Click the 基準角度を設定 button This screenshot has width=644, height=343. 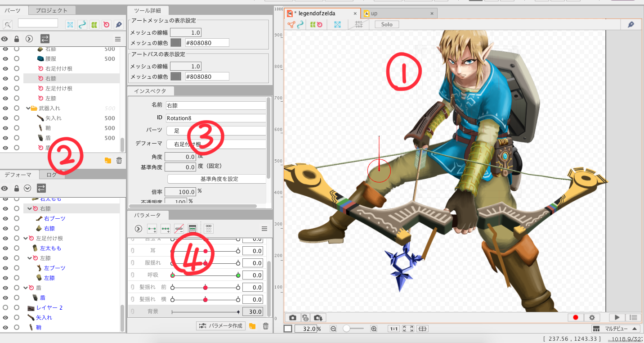click(x=216, y=179)
